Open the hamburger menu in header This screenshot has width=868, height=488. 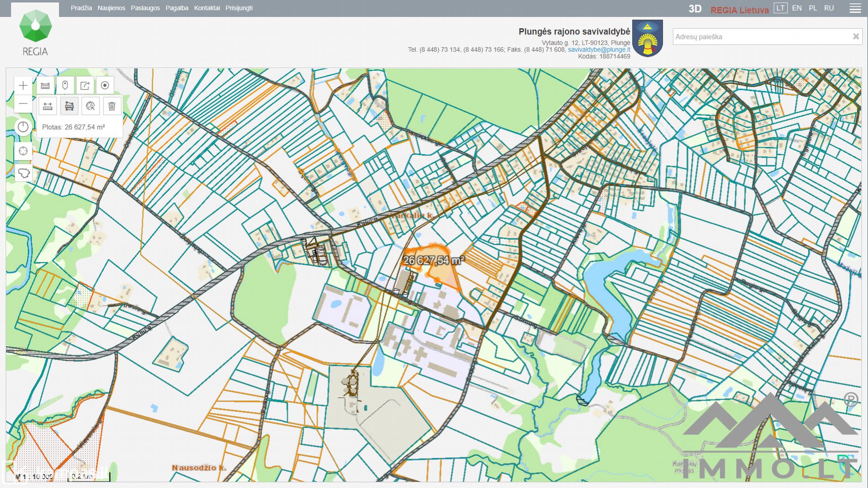855,8
